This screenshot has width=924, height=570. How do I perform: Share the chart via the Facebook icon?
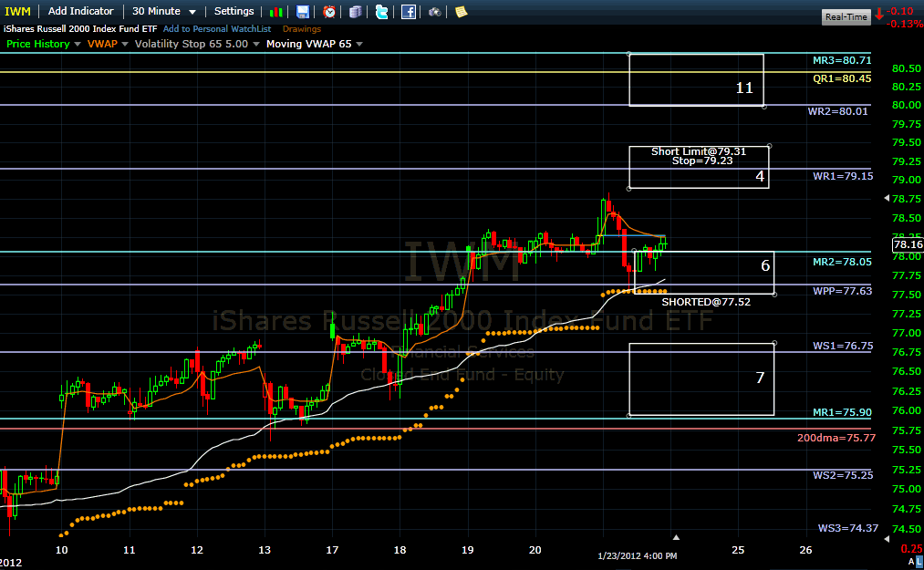[x=409, y=12]
